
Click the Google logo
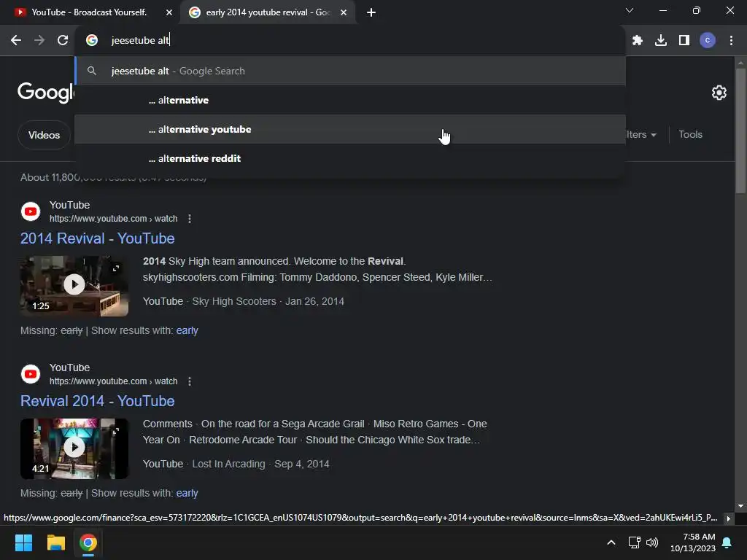46,93
